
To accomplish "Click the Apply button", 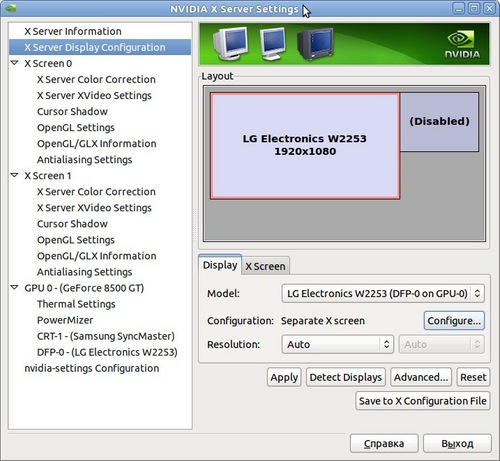I will click(x=284, y=377).
